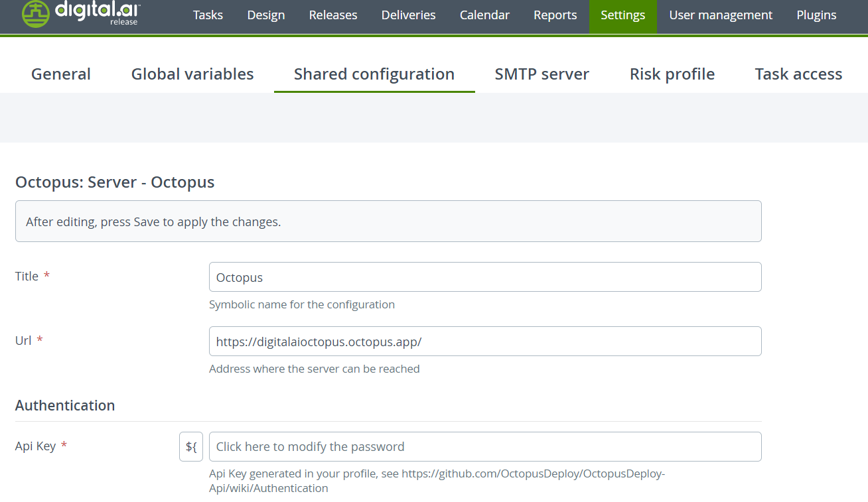Click the digital.ai Release logo
Screen dimensions: 868x502
coord(81,13)
